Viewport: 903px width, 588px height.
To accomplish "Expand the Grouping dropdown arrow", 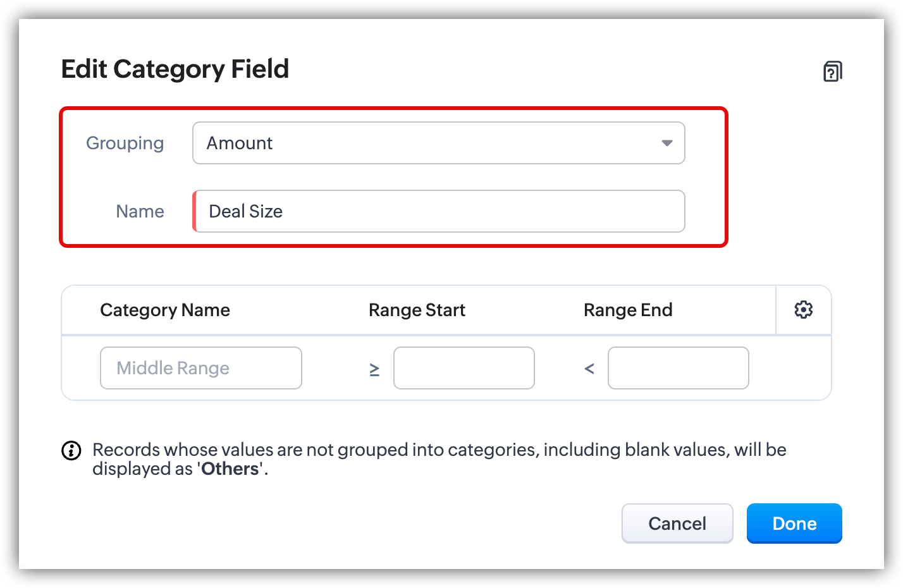I will (666, 143).
